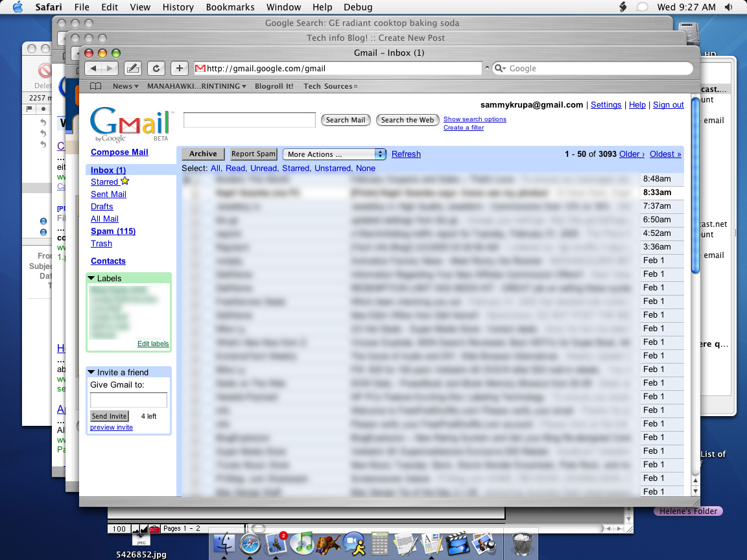
Task: Click the Gmail search text field
Action: point(249,120)
